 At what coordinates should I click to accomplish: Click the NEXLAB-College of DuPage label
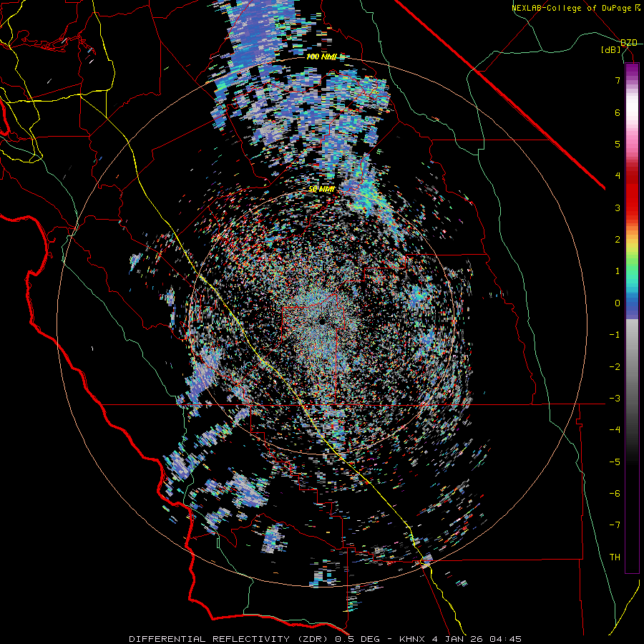(x=576, y=8)
